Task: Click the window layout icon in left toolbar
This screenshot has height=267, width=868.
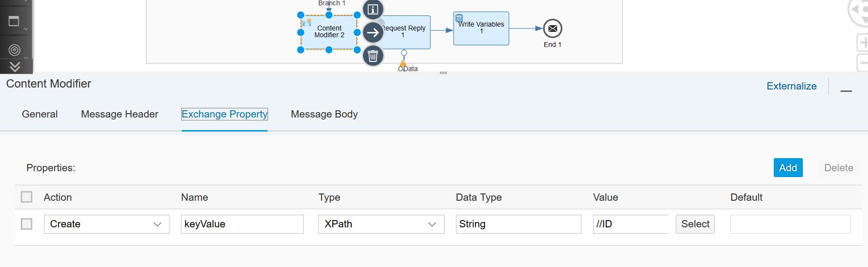Action: pyautogui.click(x=14, y=21)
